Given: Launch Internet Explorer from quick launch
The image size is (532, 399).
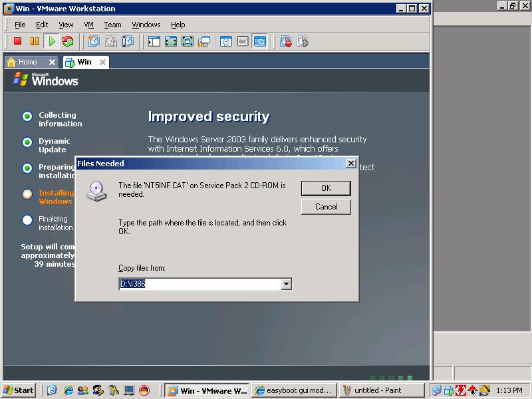Looking at the screenshot, I should point(68,390).
